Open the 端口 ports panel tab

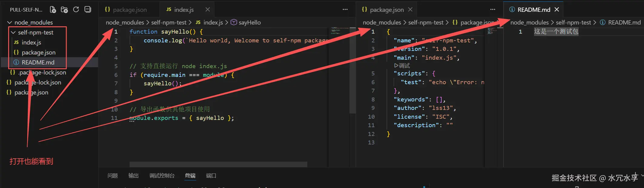coord(211,176)
